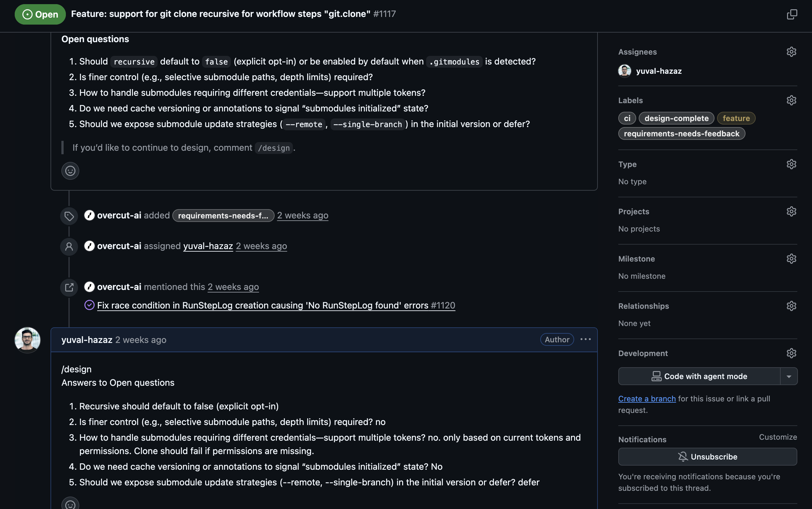Open Type settings gear
This screenshot has height=509, width=812.
point(791,164)
